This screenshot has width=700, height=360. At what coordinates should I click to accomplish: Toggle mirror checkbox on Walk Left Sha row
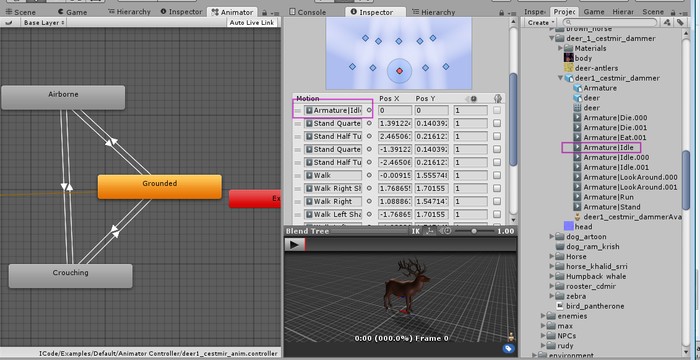[497, 214]
